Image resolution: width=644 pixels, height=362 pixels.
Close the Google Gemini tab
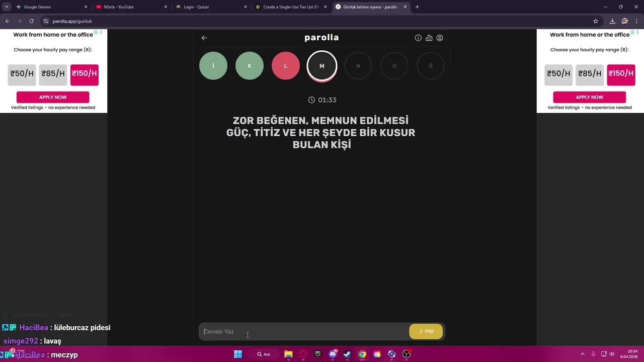pos(86,7)
